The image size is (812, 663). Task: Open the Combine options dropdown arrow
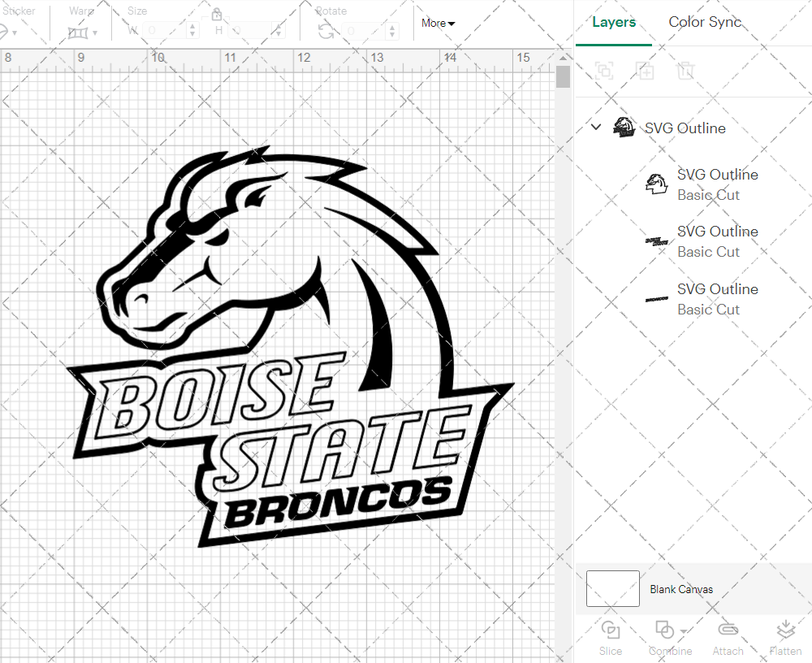click(x=681, y=630)
